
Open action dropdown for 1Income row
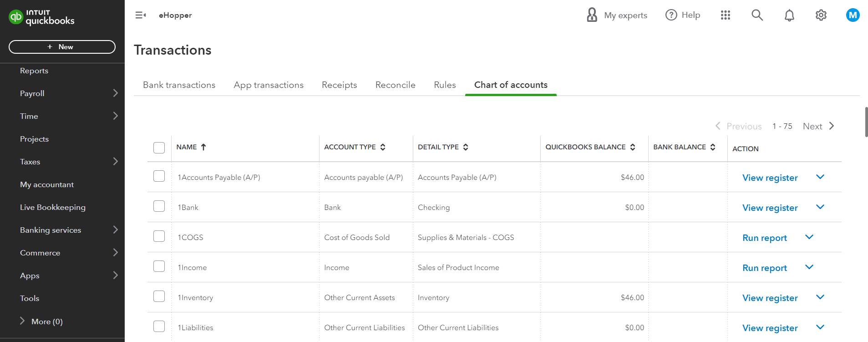click(x=809, y=267)
